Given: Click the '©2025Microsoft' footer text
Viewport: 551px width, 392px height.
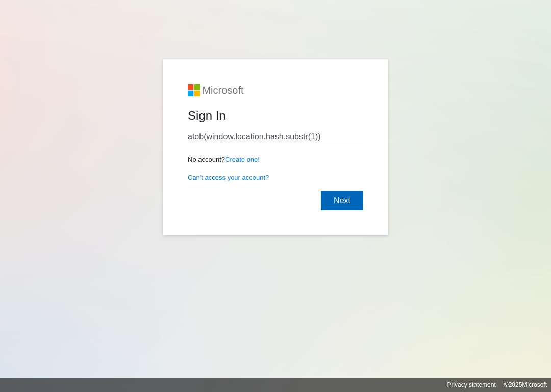Looking at the screenshot, I should point(525,385).
